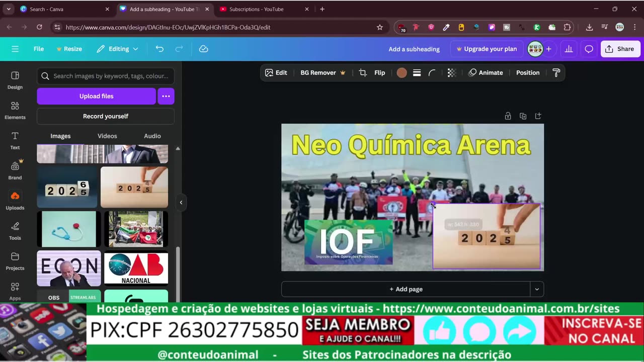Open BG Remover tool

[x=323, y=73]
